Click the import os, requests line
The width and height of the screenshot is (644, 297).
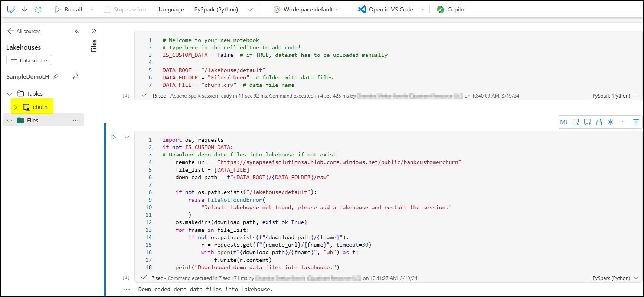pos(193,140)
